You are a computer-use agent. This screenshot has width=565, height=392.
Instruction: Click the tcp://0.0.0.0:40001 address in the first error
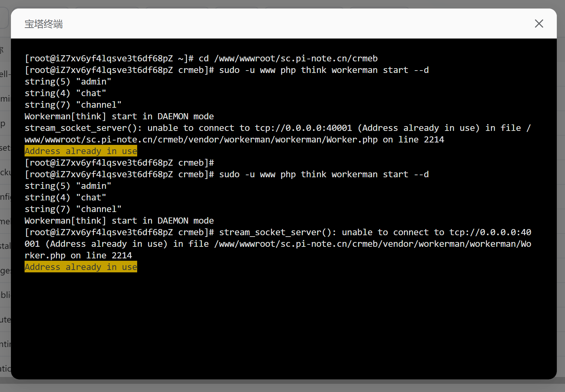point(303,128)
